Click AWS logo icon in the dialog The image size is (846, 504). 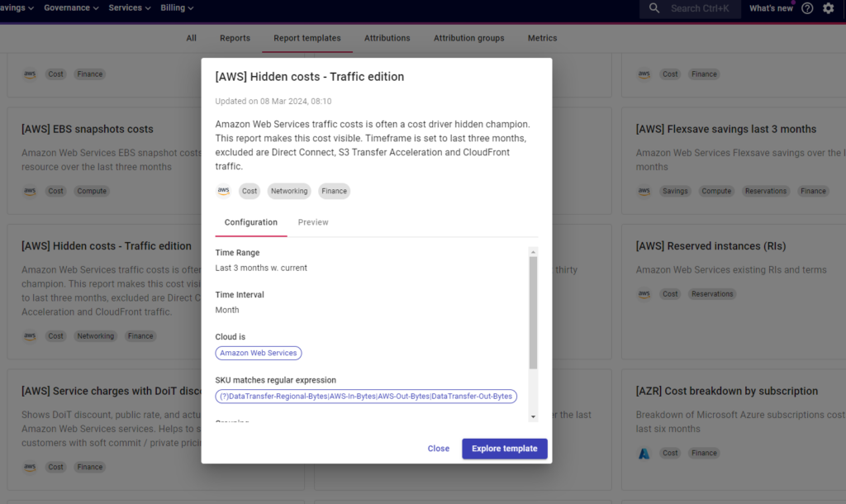[x=223, y=191]
